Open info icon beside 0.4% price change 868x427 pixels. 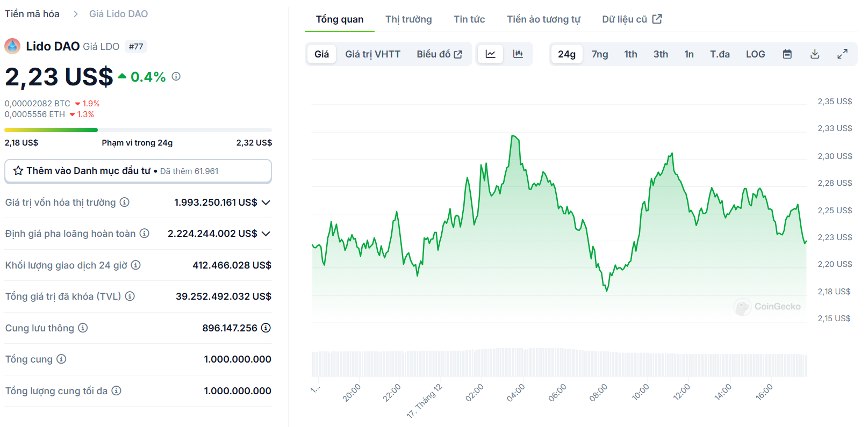point(176,77)
